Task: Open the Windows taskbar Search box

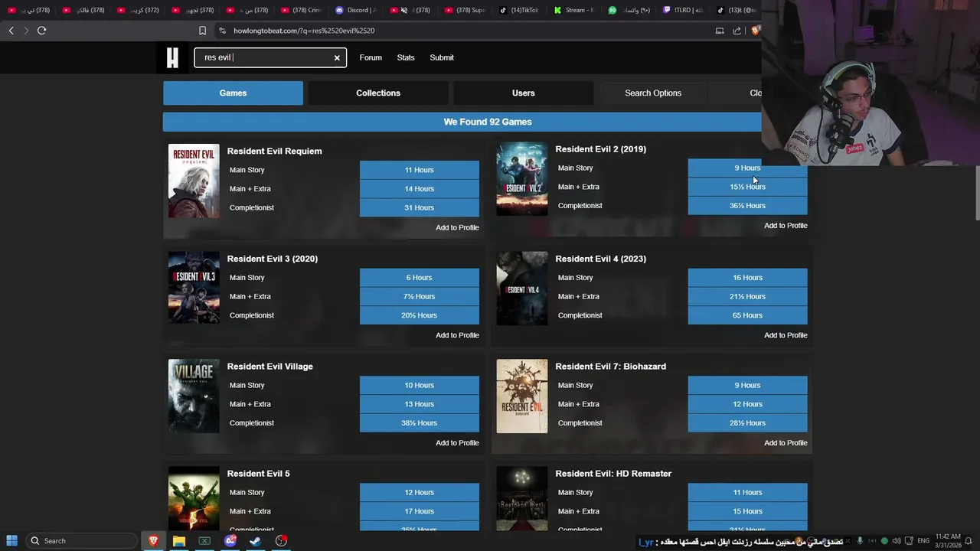Action: (82, 541)
